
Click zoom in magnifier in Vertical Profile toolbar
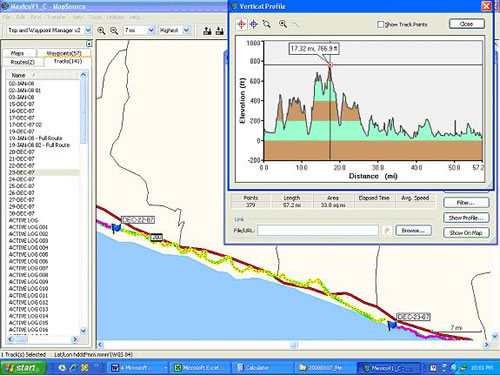(x=283, y=24)
